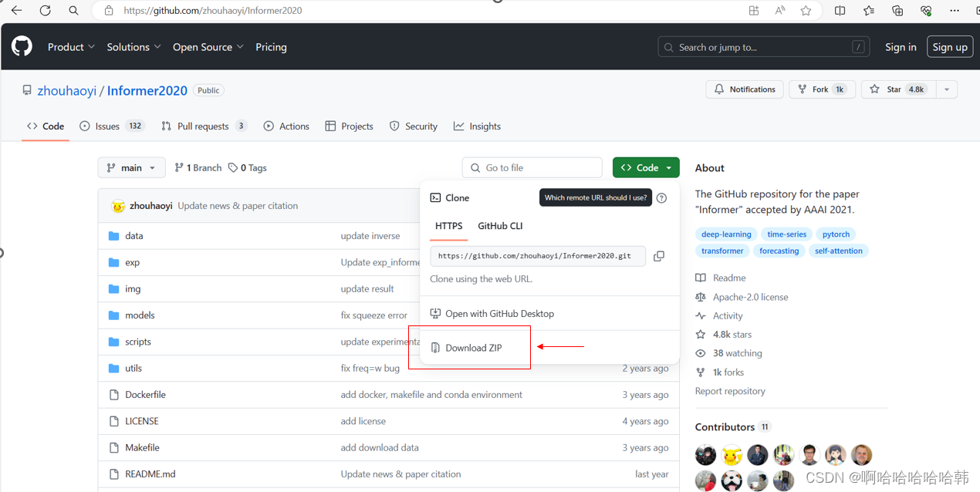Viewport: 980px width, 492px height.
Task: Click the clone URL text field
Action: click(538, 256)
